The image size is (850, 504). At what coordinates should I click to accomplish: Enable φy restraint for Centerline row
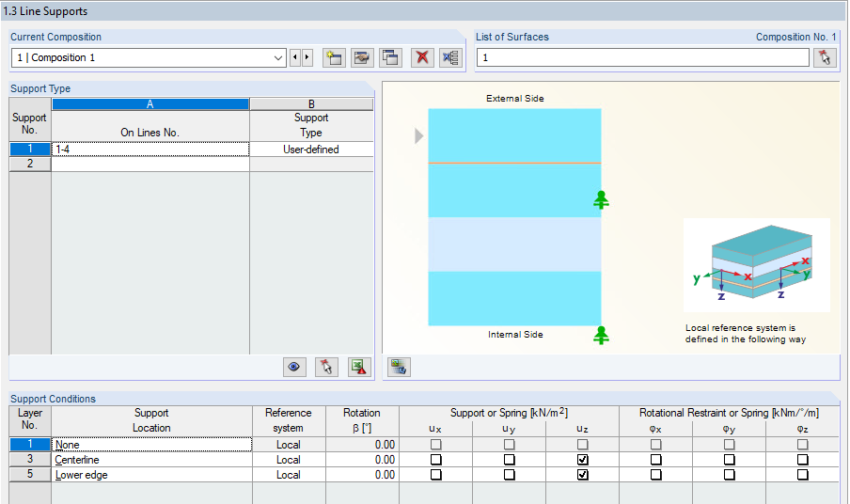(729, 460)
